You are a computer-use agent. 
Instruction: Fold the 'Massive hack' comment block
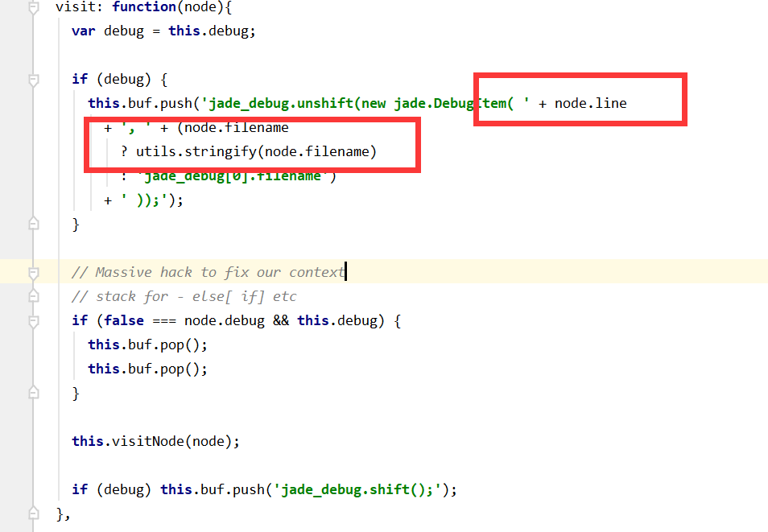coord(33,272)
